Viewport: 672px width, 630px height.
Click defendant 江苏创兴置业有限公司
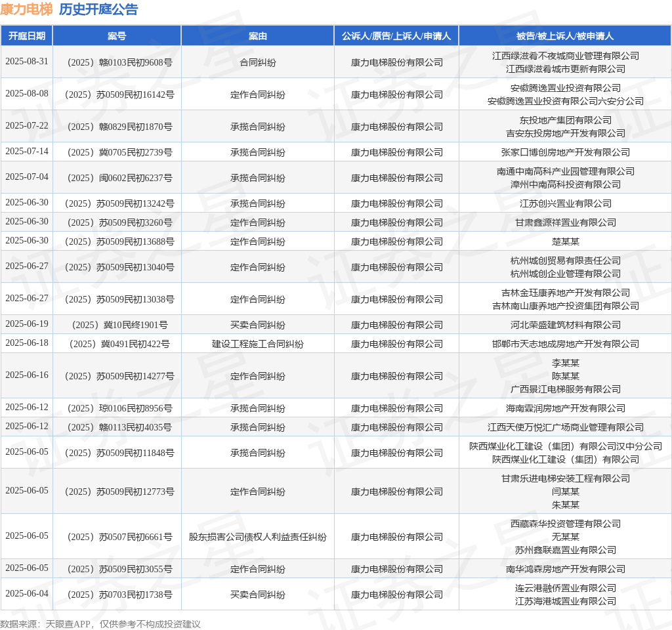565,203
